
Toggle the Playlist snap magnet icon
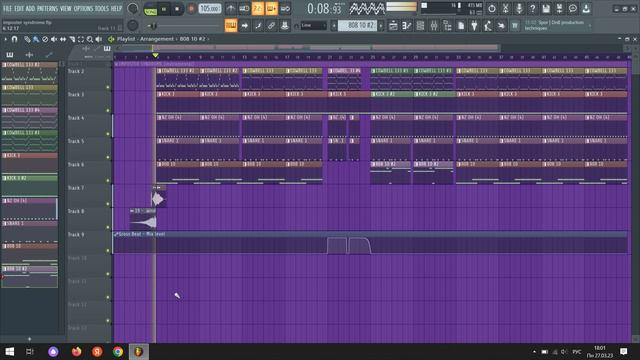15,39
